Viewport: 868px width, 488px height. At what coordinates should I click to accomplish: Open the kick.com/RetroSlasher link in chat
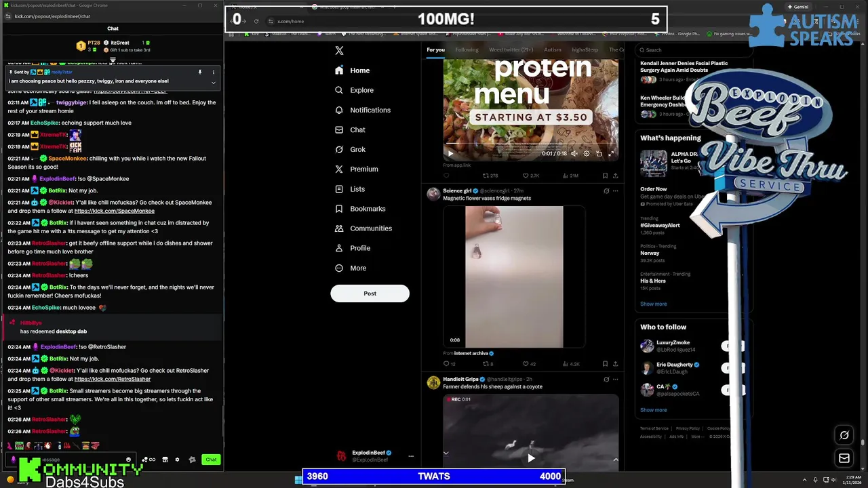coord(113,379)
